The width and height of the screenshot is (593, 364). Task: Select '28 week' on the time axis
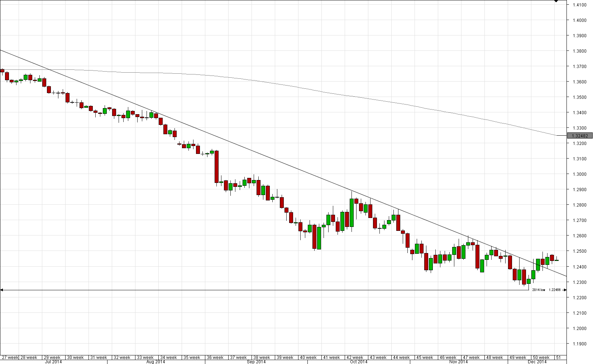[x=29, y=357]
